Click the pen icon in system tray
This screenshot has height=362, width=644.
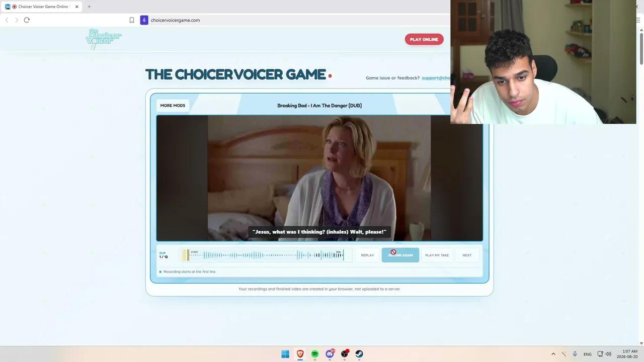coord(564,354)
